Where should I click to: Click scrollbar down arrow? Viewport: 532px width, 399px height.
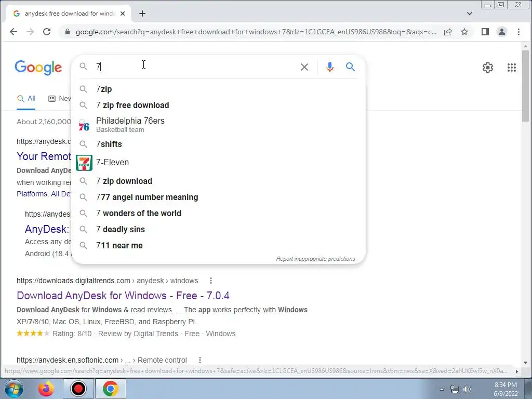(x=526, y=362)
